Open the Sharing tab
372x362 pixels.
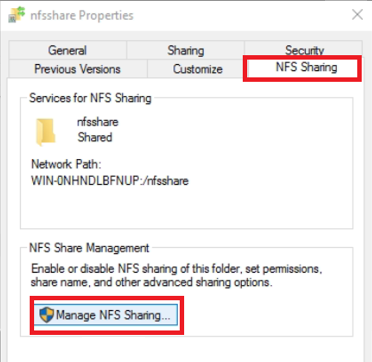click(x=186, y=50)
